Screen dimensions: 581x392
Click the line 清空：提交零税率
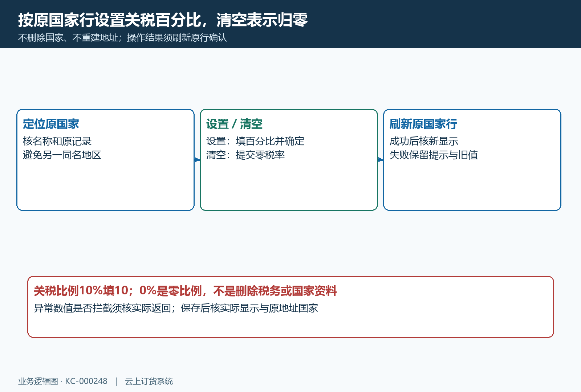[x=245, y=155]
